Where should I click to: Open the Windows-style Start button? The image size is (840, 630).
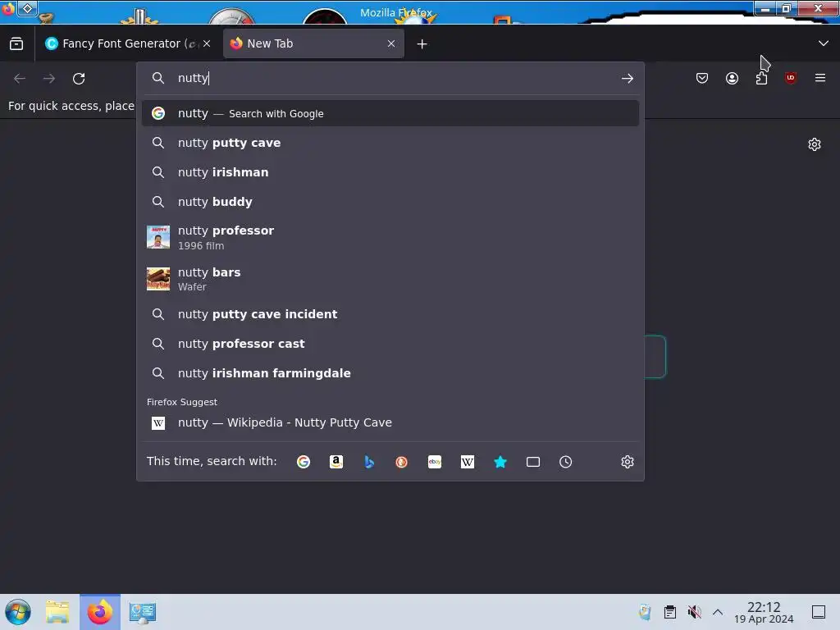[x=18, y=612]
